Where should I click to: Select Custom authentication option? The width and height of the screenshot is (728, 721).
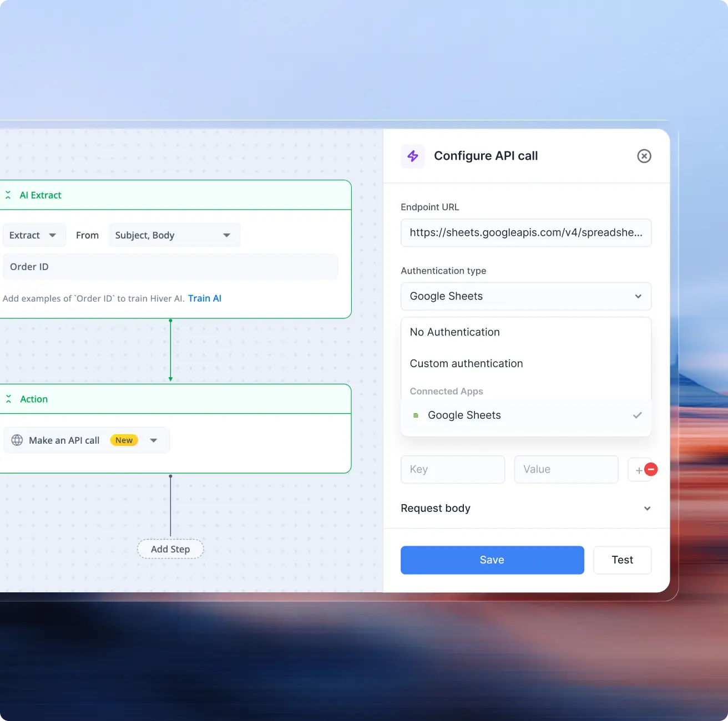point(526,364)
